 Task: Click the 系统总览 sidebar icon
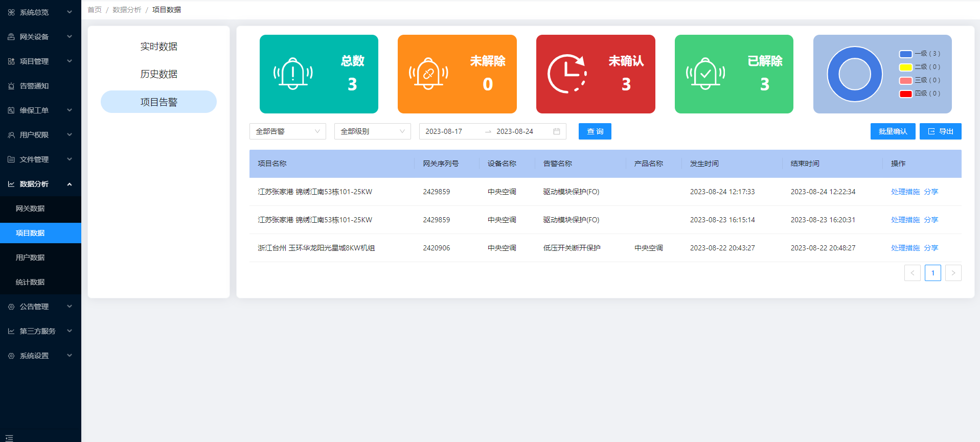[11, 12]
